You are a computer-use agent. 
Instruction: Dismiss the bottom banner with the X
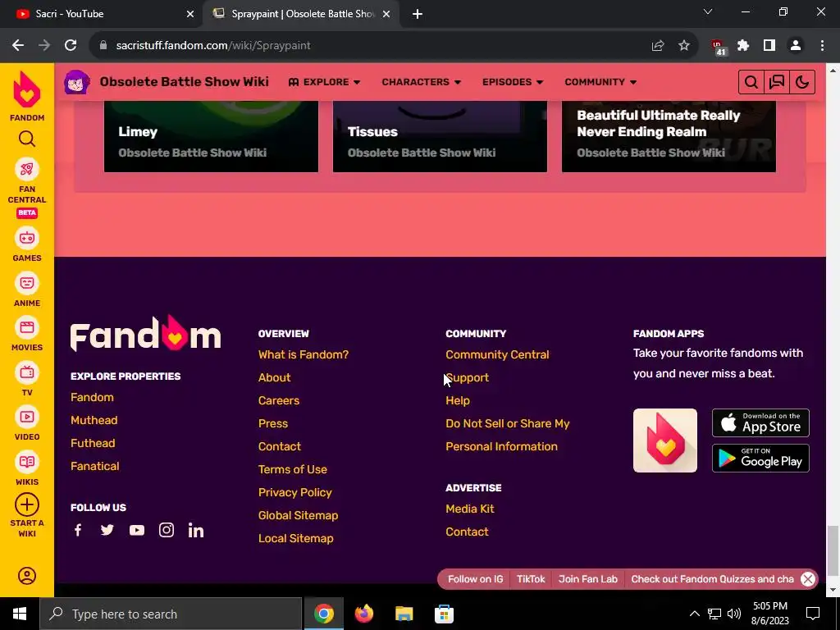[x=808, y=579]
